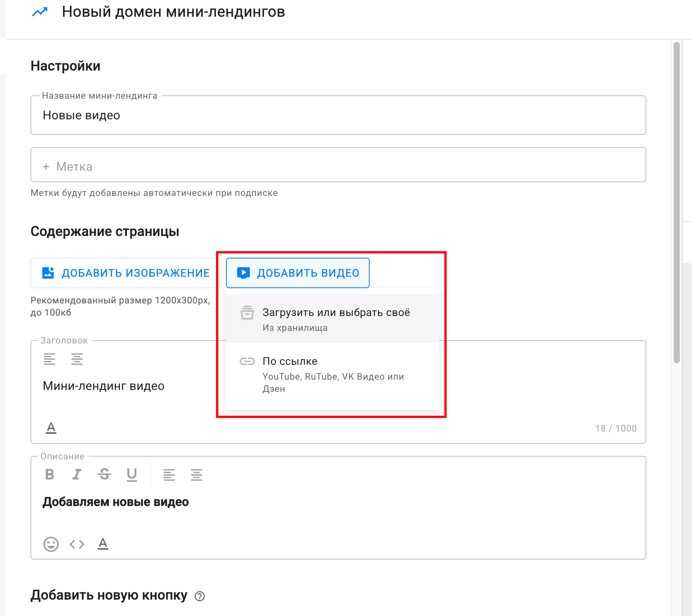Click the Название мини-лендинга text field
692x616 pixels.
coord(338,115)
